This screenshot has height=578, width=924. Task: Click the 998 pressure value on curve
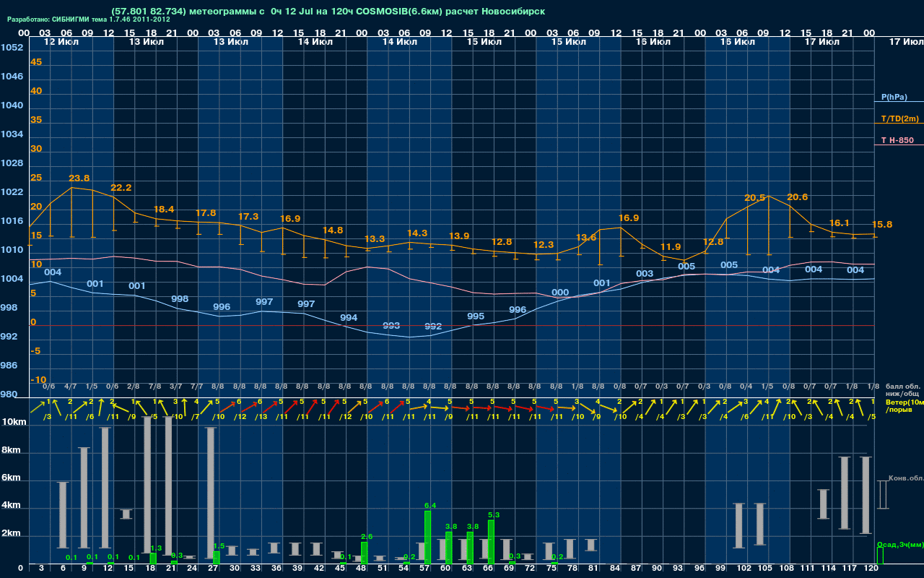pos(180,298)
